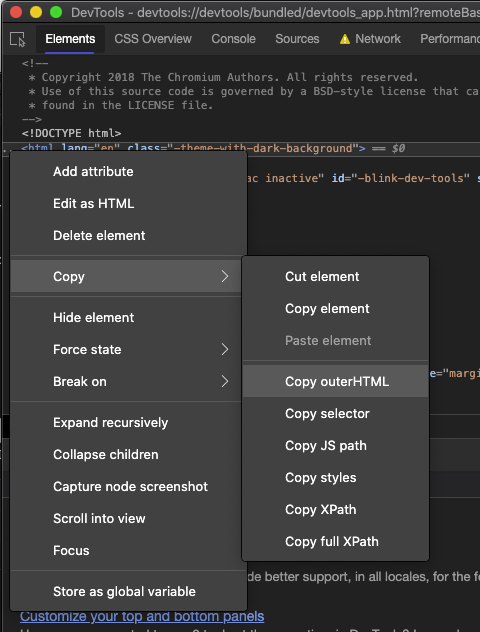Viewport: 480px width, 632px height.
Task: Click the Network tab warning icon
Action: click(345, 39)
